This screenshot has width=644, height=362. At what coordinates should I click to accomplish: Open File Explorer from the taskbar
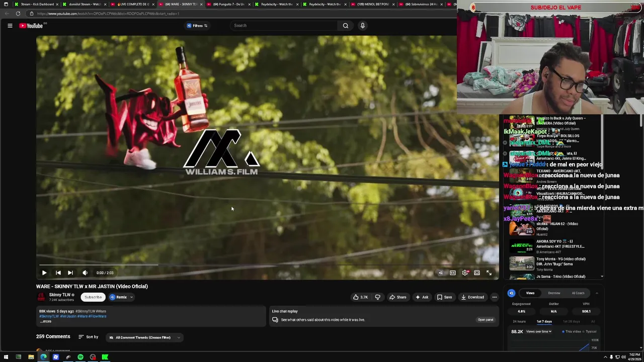coord(31,357)
